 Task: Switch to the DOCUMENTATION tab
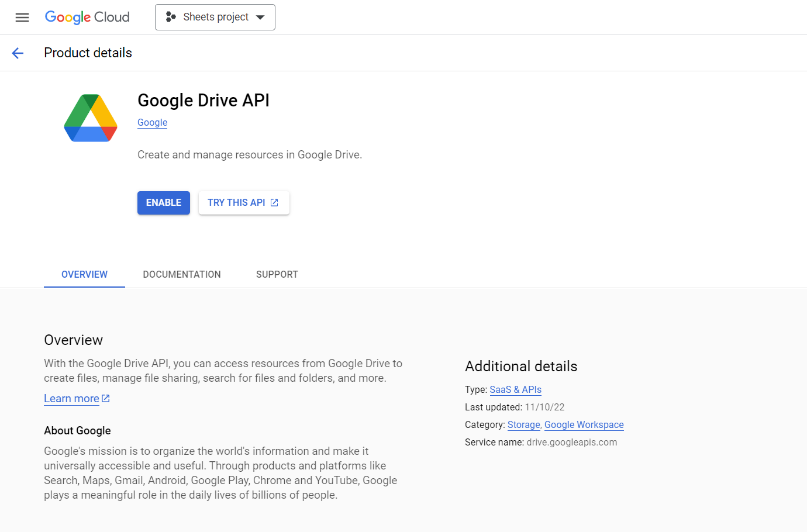(182, 274)
